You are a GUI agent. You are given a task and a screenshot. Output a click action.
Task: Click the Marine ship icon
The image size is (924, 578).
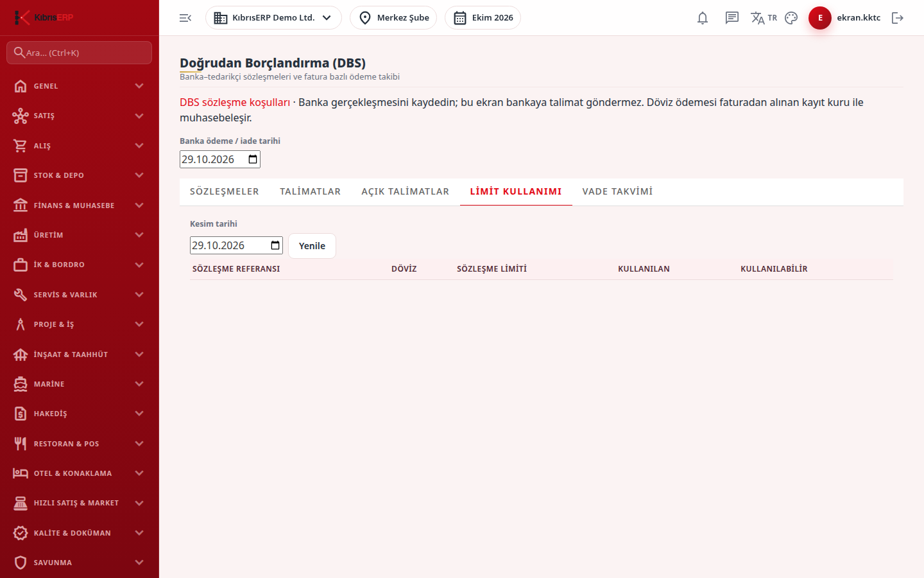click(21, 384)
